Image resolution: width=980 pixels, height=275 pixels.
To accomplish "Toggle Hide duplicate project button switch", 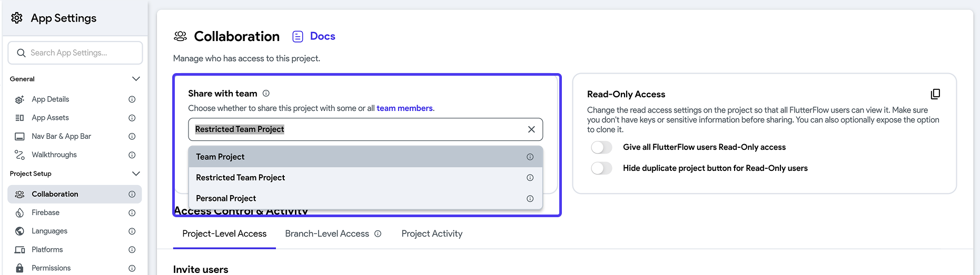I will (x=601, y=168).
